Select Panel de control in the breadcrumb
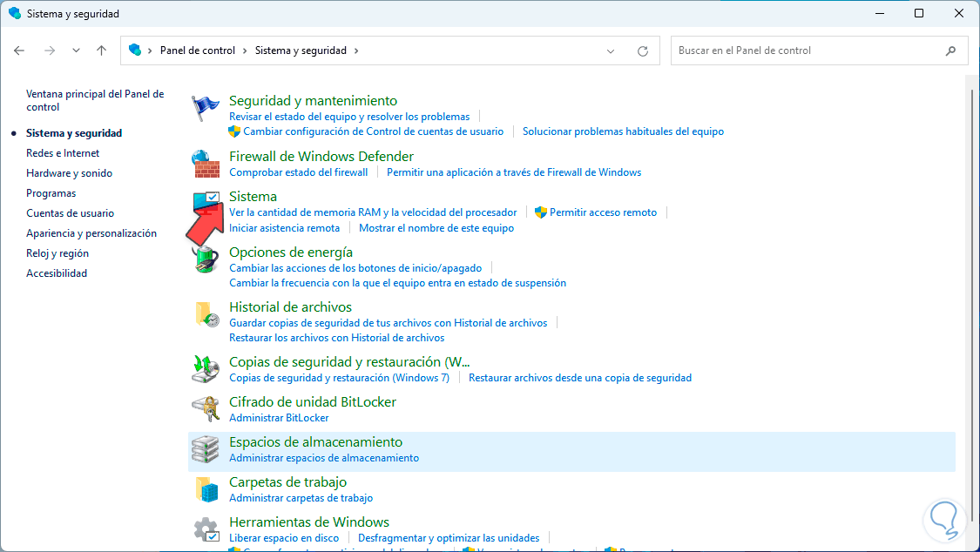 (198, 50)
